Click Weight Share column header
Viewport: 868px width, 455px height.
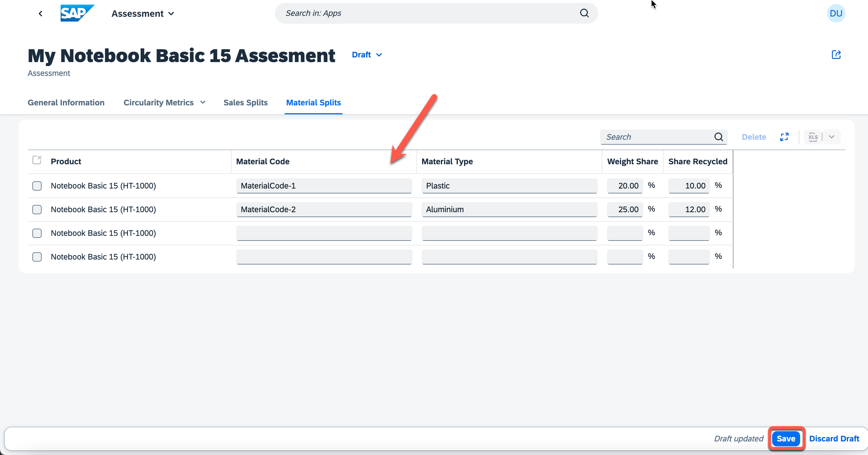coord(632,161)
